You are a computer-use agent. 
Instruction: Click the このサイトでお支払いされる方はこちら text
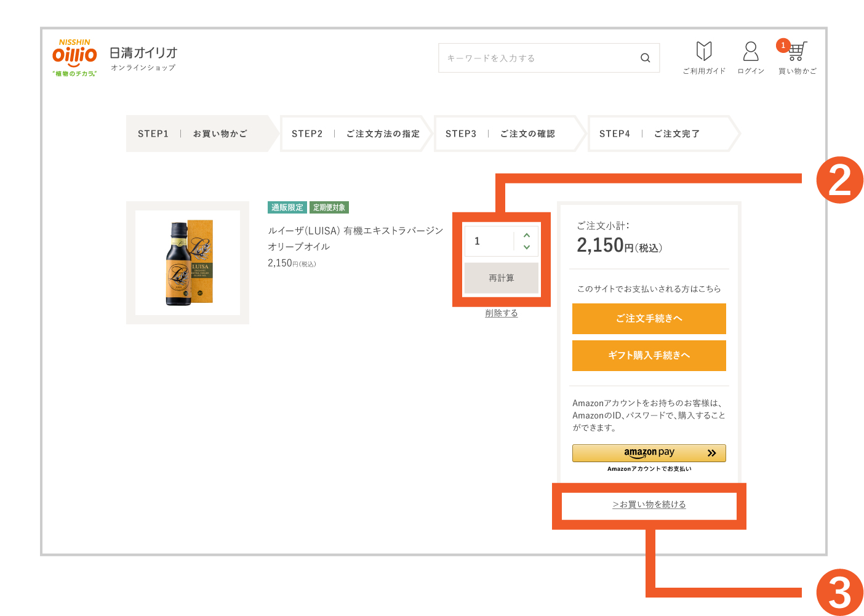[649, 289]
